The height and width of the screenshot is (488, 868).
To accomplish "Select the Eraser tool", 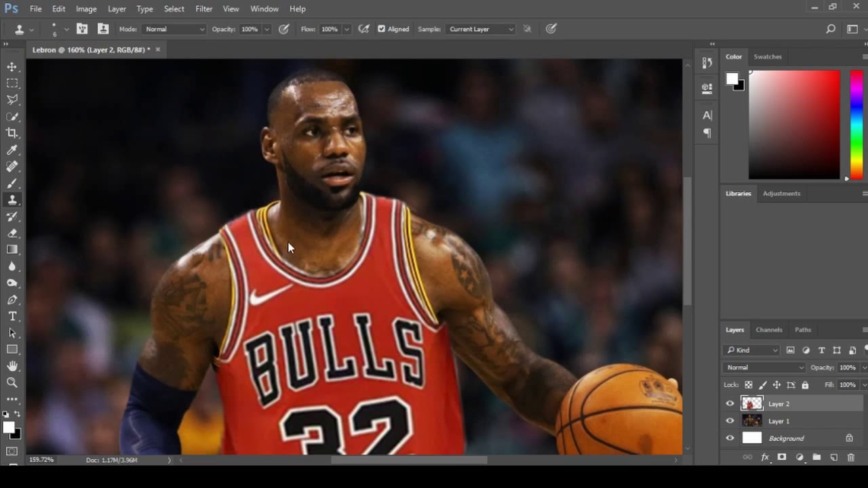I will point(12,233).
